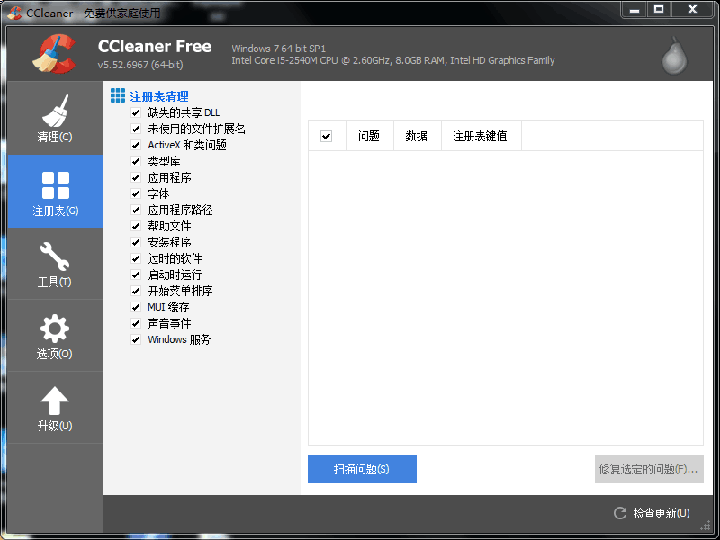Toggle the 启动时运行 checkbox
Viewport: 720px width, 540px height.
click(135, 275)
